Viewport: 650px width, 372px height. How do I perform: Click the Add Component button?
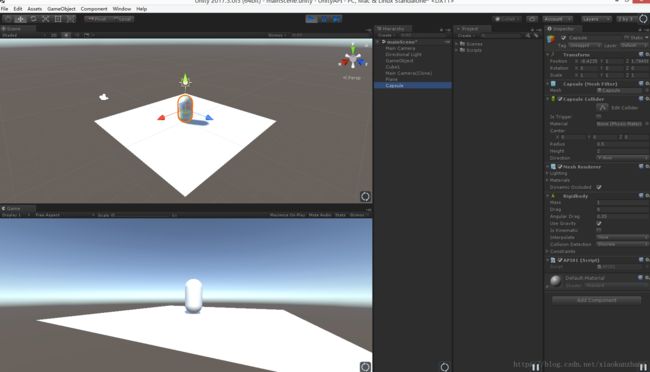(597, 300)
